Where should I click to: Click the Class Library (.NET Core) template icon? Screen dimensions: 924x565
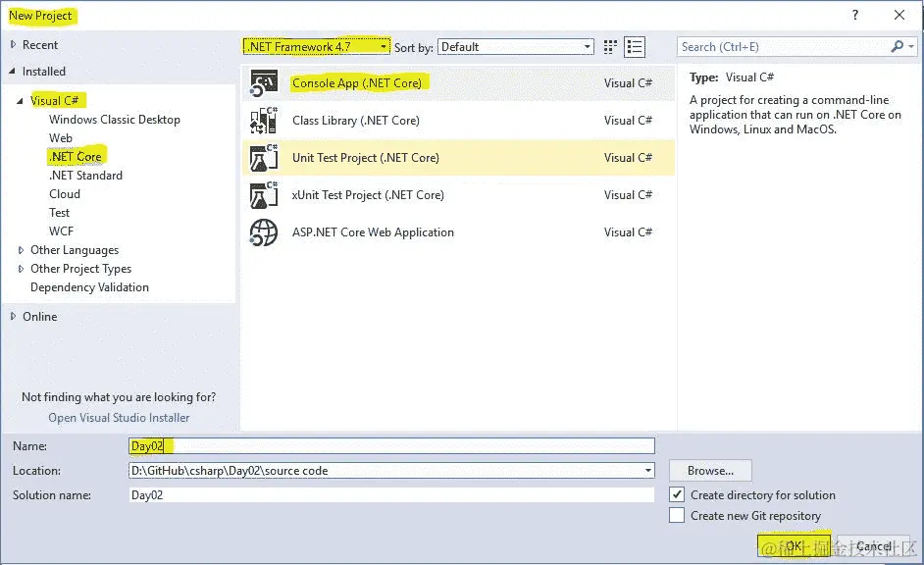coord(264,121)
